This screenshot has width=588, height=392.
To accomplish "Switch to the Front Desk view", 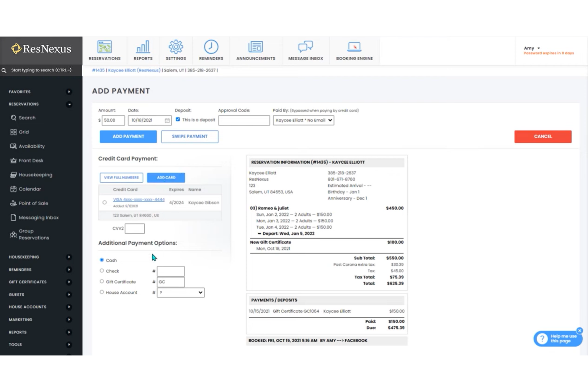I will (31, 160).
